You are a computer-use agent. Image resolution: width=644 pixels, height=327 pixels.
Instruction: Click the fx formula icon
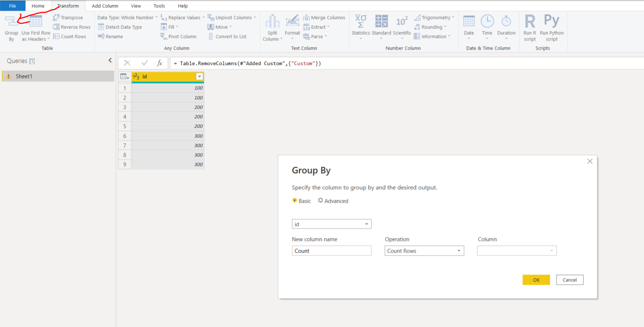click(x=160, y=63)
